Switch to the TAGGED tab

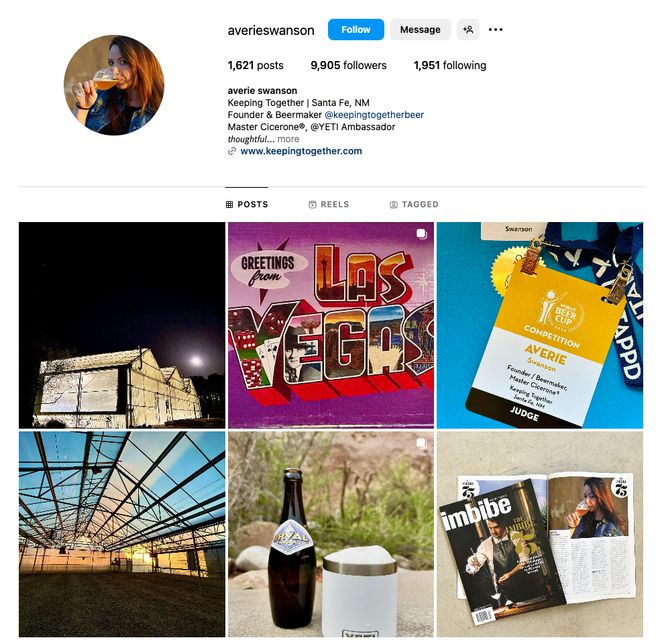[x=414, y=204]
